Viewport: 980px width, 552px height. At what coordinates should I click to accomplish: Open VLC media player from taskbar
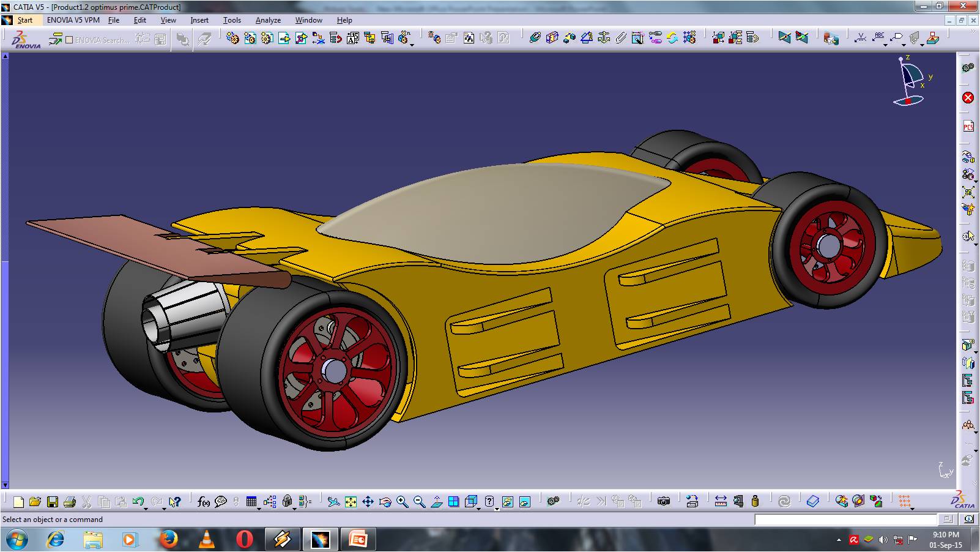tap(207, 540)
